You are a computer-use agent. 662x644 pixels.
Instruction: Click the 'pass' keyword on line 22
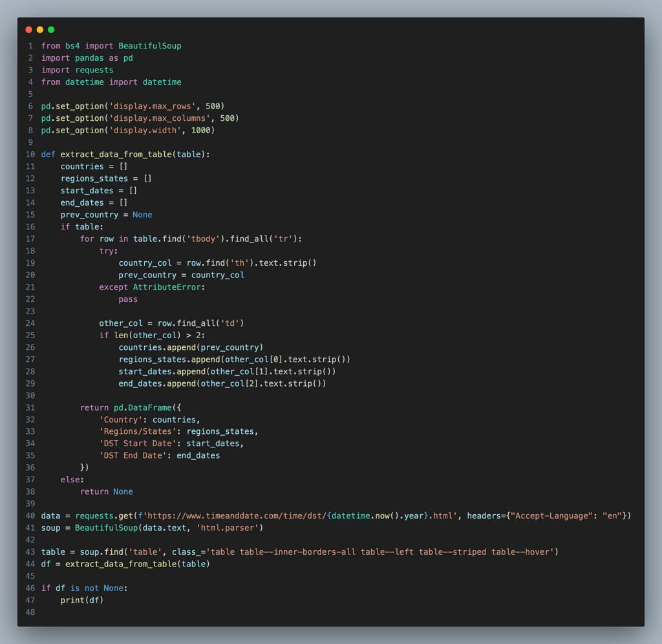(x=128, y=299)
